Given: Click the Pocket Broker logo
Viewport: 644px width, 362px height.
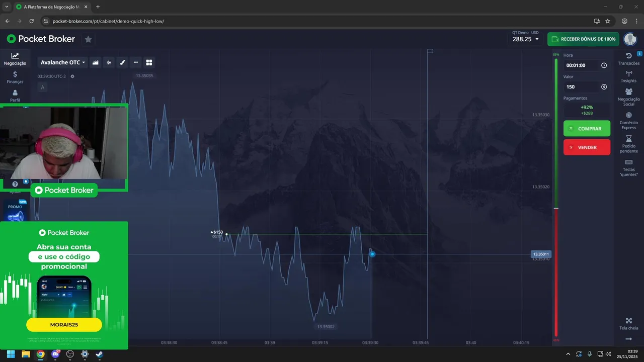Looking at the screenshot, I should 41,39.
